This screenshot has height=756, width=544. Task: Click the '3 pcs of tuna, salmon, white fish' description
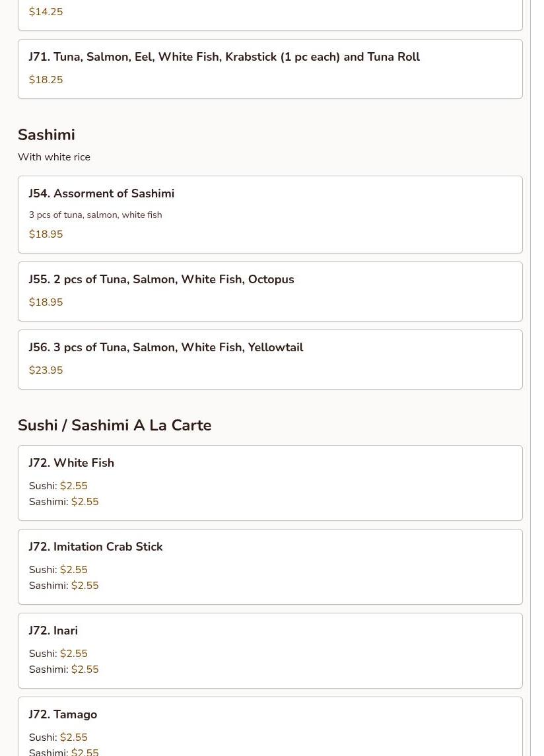95,215
